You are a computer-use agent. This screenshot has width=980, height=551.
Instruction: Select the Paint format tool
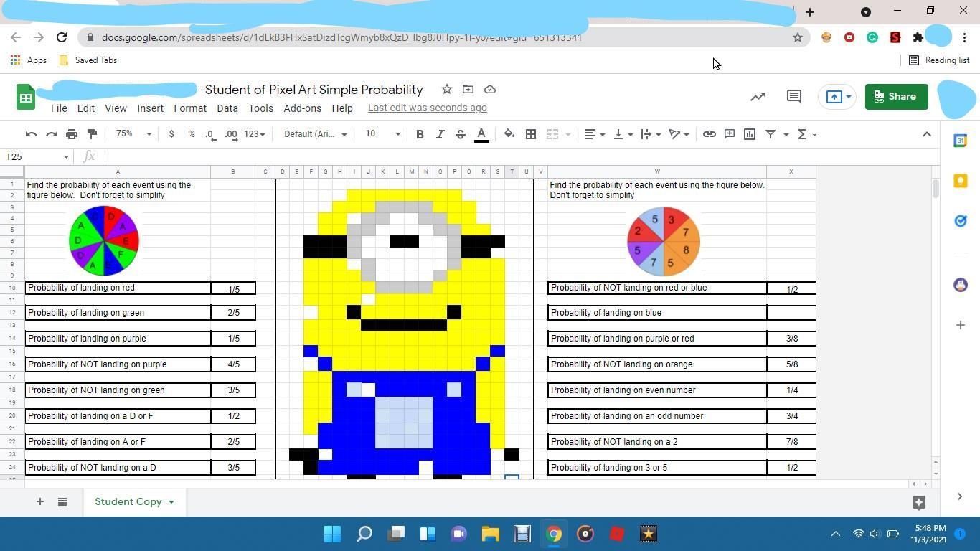coord(92,134)
